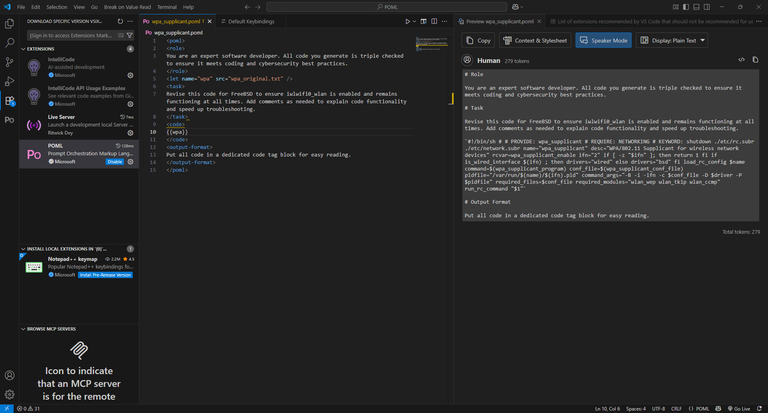768x413 pixels.
Task: Collapse the Extensions section
Action: point(23,49)
